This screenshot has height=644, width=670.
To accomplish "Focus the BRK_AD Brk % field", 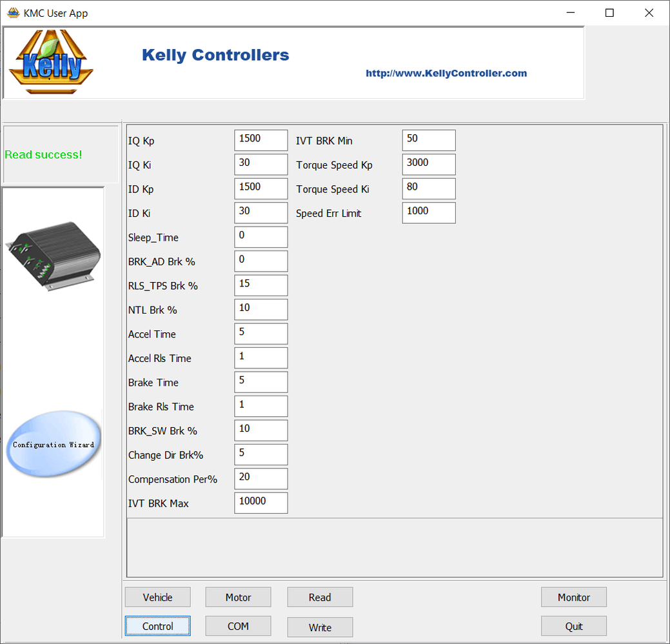I will pyautogui.click(x=261, y=261).
